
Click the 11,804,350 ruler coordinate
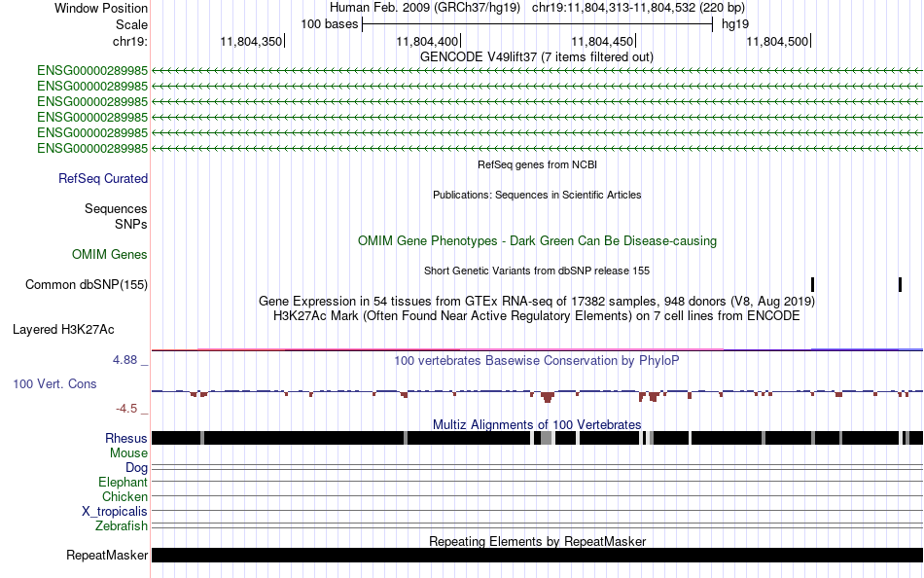251,41
